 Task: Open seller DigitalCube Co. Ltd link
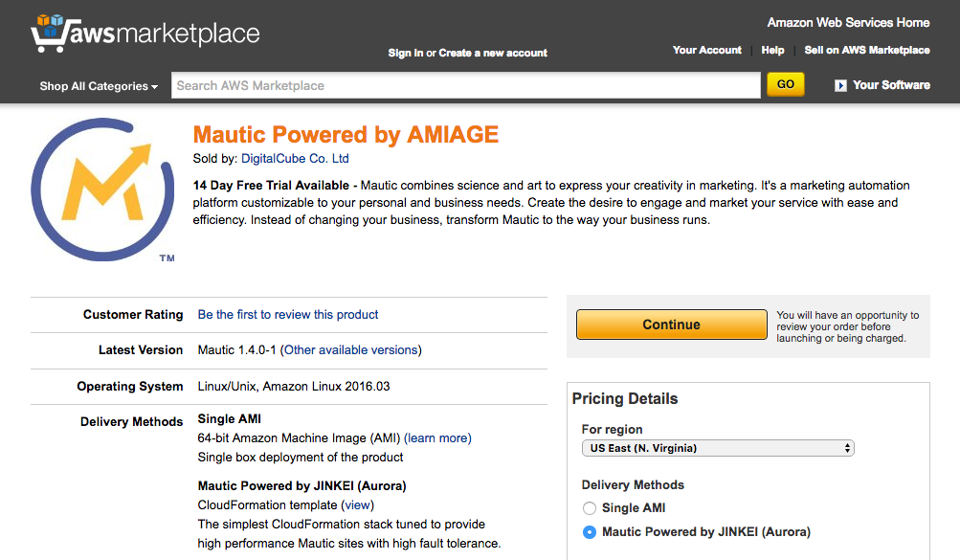[295, 159]
